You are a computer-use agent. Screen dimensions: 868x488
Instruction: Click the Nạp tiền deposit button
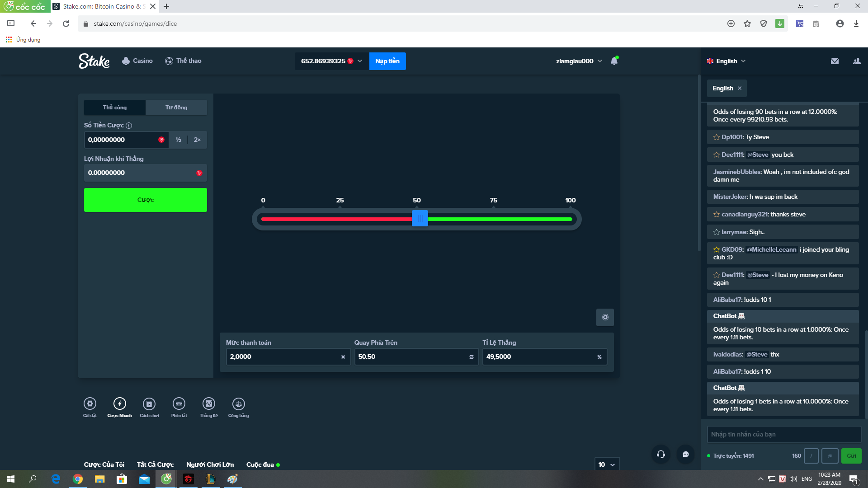tap(387, 61)
